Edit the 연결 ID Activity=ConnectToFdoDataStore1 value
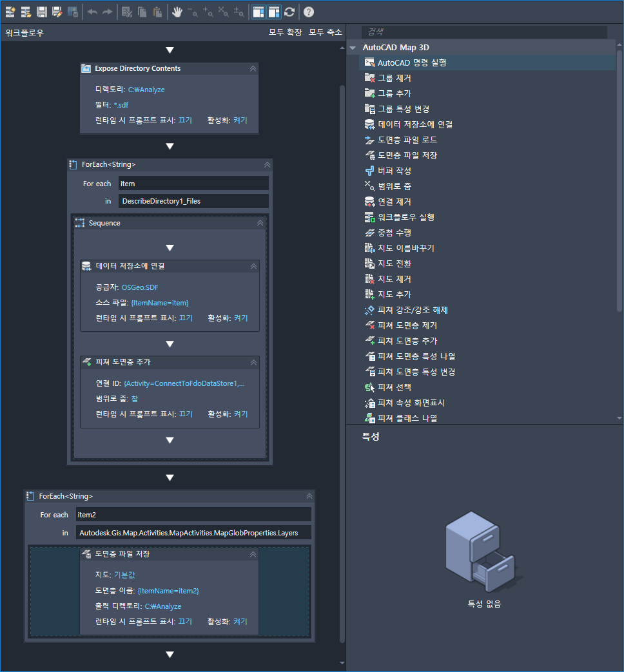624x672 pixels. (x=184, y=383)
